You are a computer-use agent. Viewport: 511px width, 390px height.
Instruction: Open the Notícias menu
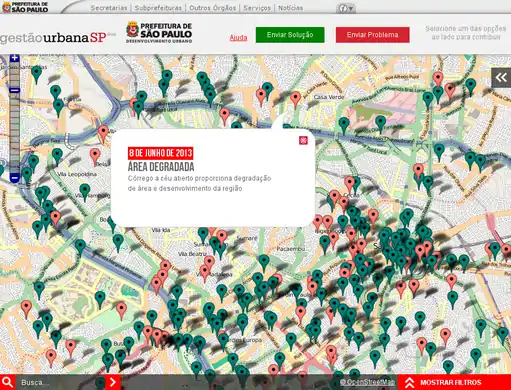290,8
